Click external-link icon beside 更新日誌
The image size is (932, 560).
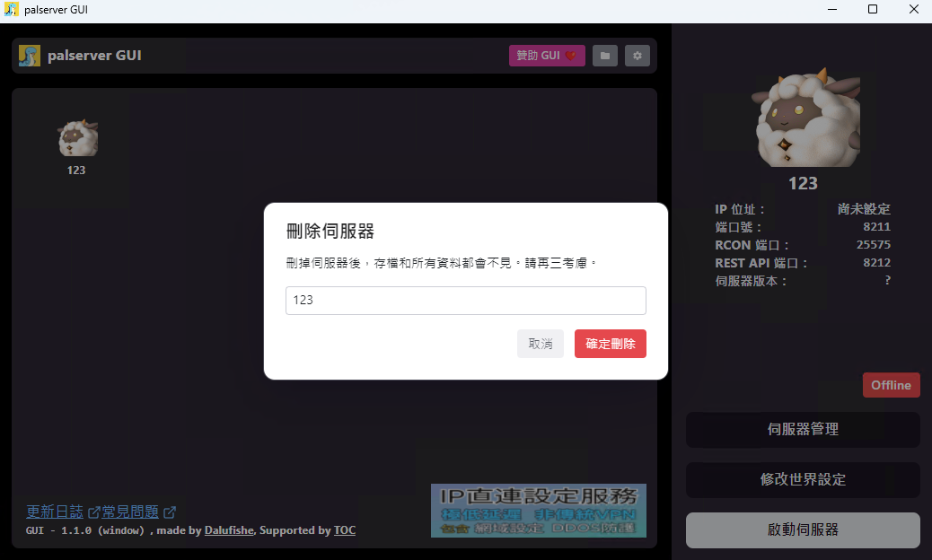[93, 512]
